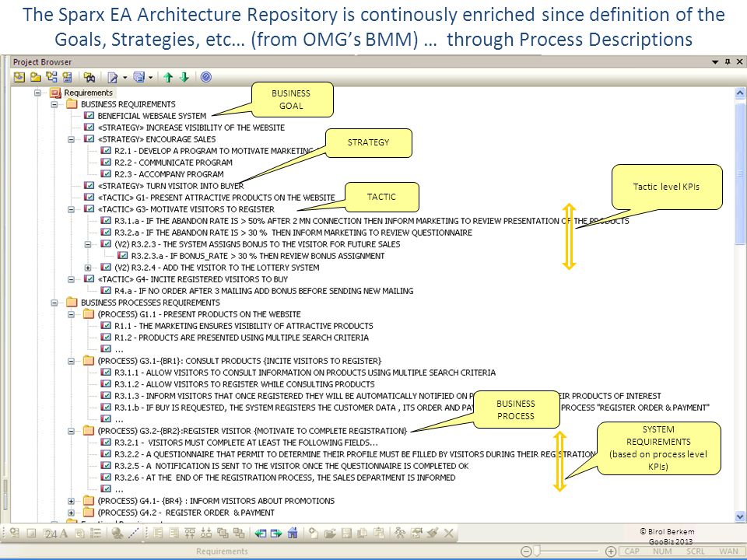
Task: Click the Align Tops icon in diagram toolbar
Action: (190, 534)
